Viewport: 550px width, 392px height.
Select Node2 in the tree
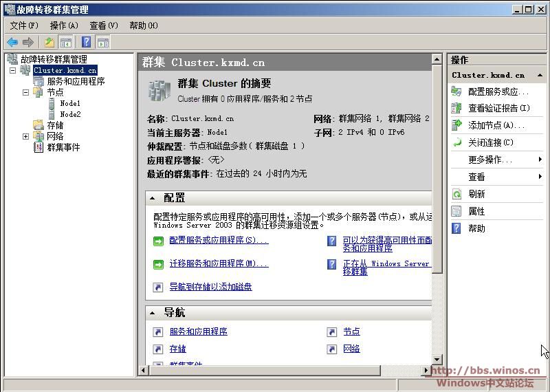click(70, 114)
